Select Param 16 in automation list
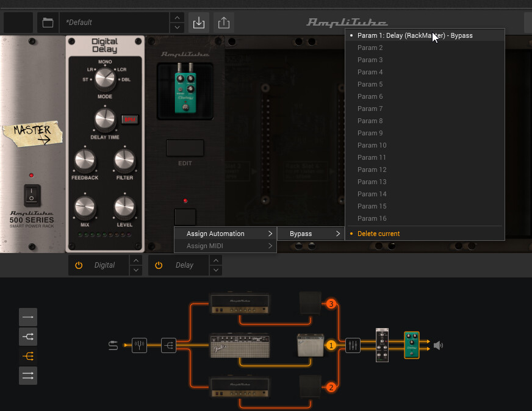532x411 pixels. coord(372,218)
